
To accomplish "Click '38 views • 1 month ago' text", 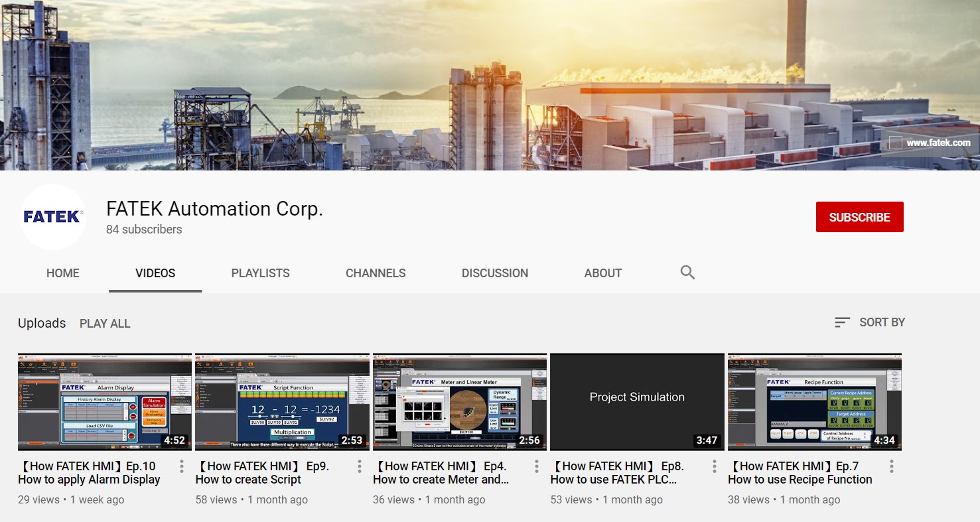I will tap(784, 500).
